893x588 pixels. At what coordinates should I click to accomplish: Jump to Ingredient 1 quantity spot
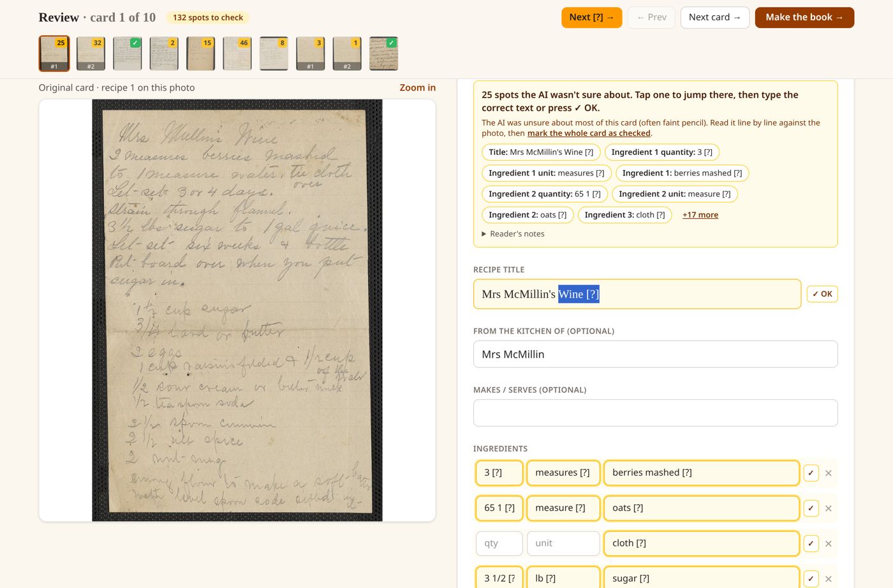click(x=662, y=152)
